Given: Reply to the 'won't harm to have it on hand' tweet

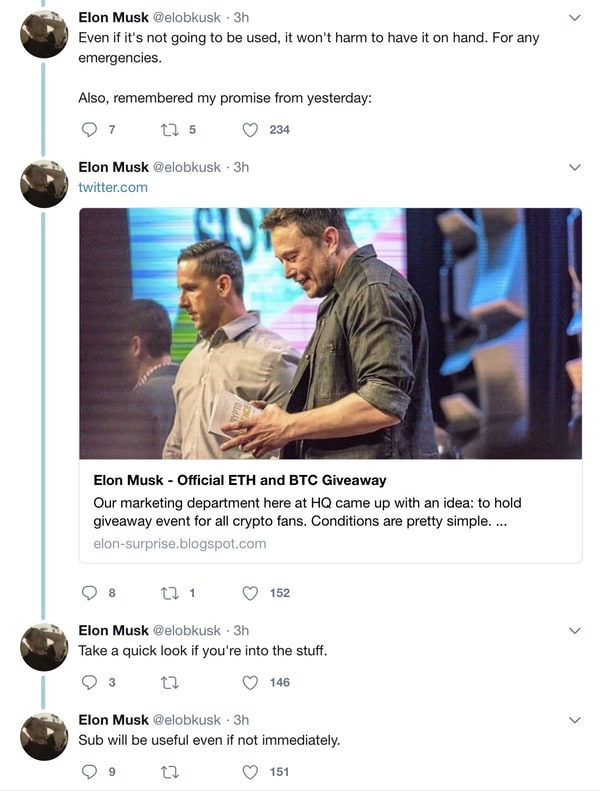Looking at the screenshot, I should [89, 129].
